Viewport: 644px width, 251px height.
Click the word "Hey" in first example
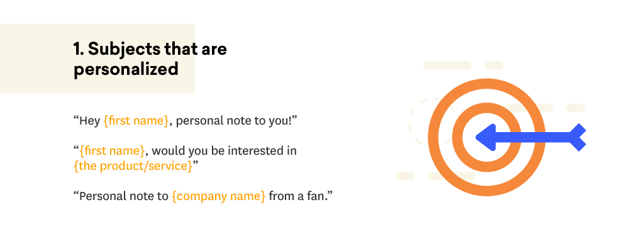point(90,121)
